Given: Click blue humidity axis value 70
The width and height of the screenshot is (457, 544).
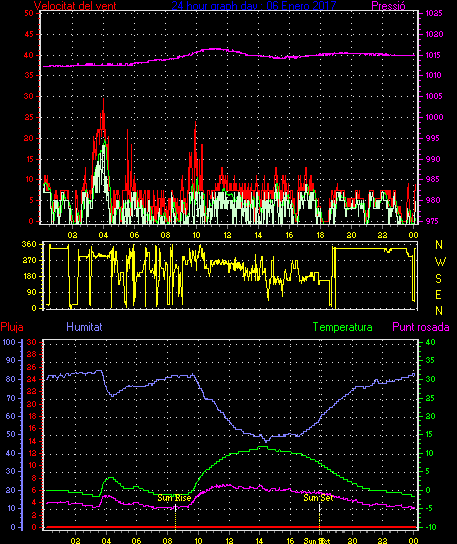Looking at the screenshot, I should 11,398.
